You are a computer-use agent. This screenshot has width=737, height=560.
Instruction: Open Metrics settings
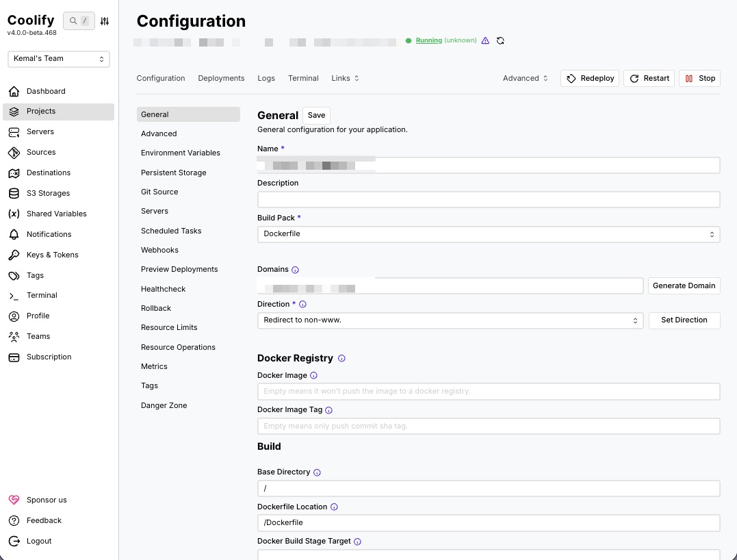click(x=154, y=366)
